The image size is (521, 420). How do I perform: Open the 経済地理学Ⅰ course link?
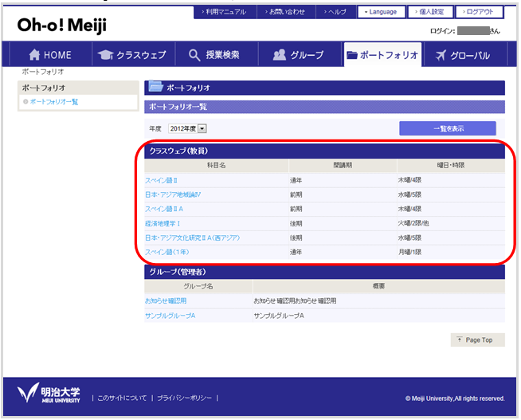tap(163, 224)
